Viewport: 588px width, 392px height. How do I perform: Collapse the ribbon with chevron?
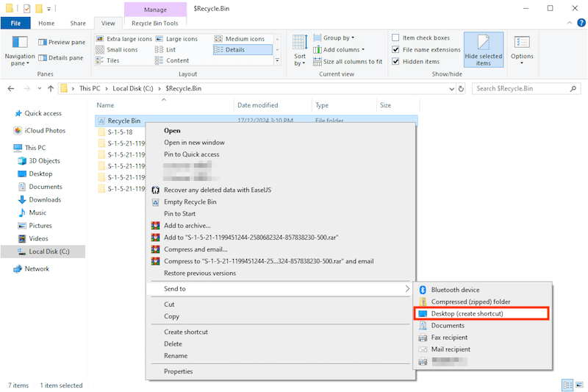pos(569,23)
